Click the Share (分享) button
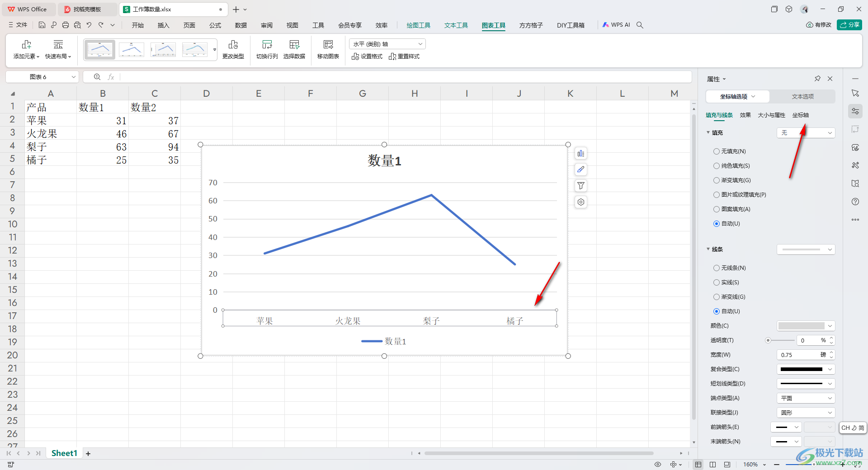The height and width of the screenshot is (470, 868). 849,25
